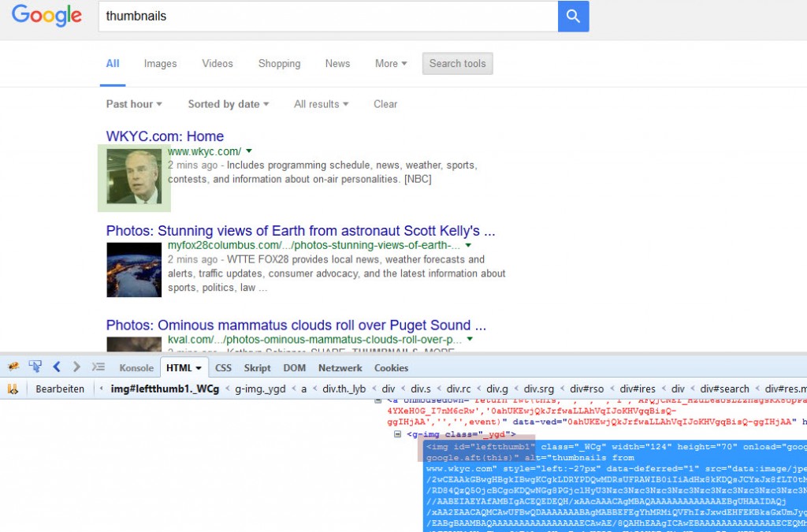Viewport: 807px width, 532px height.
Task: Open the All results filter dropdown
Action: 322,104
